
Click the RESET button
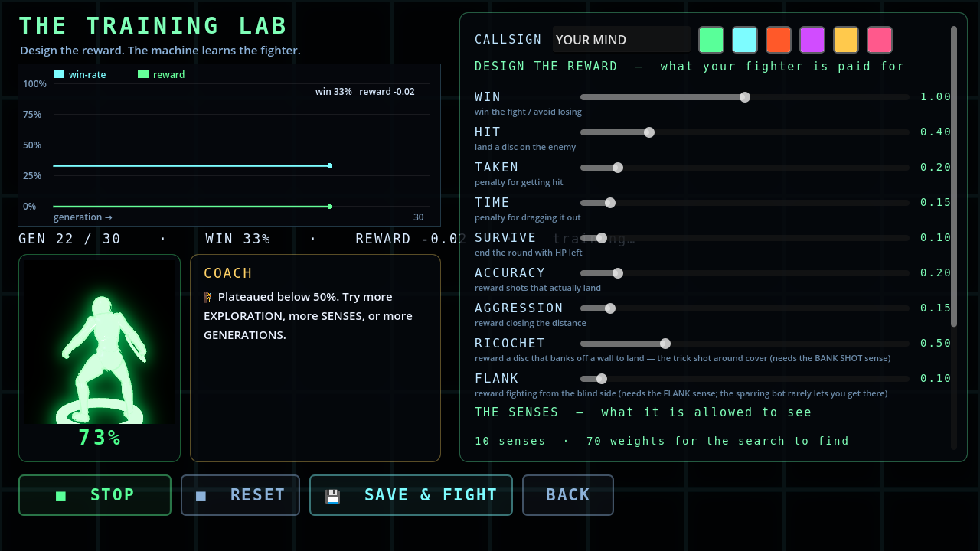coord(240,495)
